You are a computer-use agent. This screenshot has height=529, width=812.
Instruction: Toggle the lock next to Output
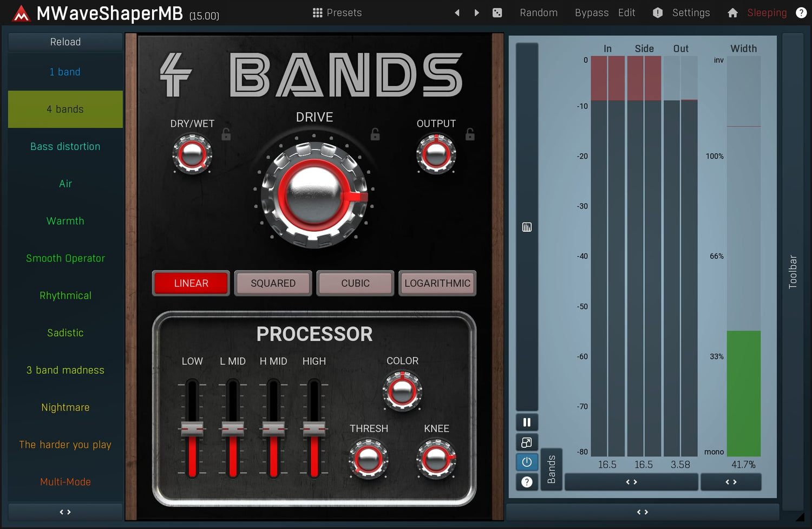[x=470, y=134]
